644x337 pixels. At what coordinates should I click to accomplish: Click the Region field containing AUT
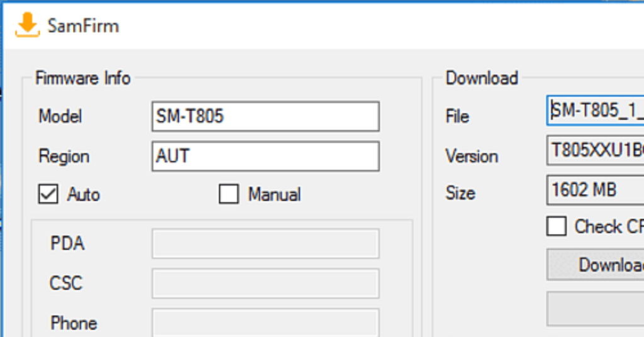[265, 157]
